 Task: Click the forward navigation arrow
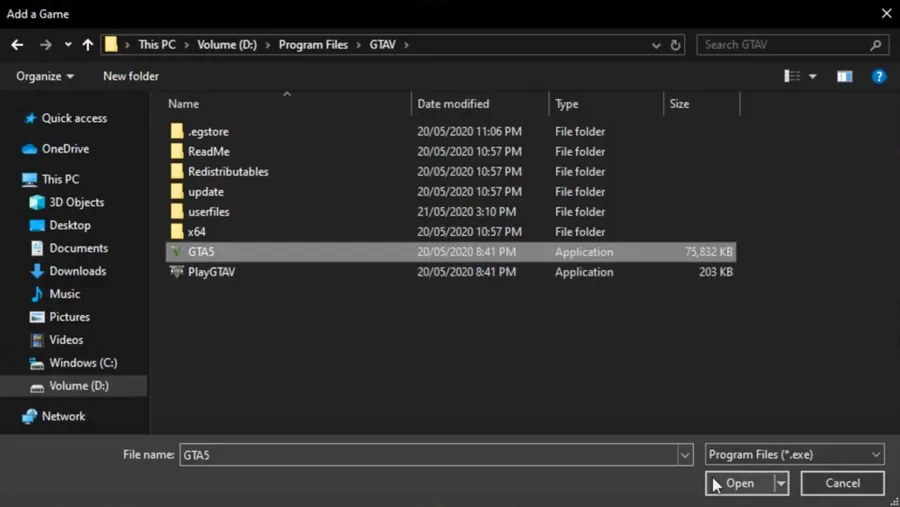45,45
